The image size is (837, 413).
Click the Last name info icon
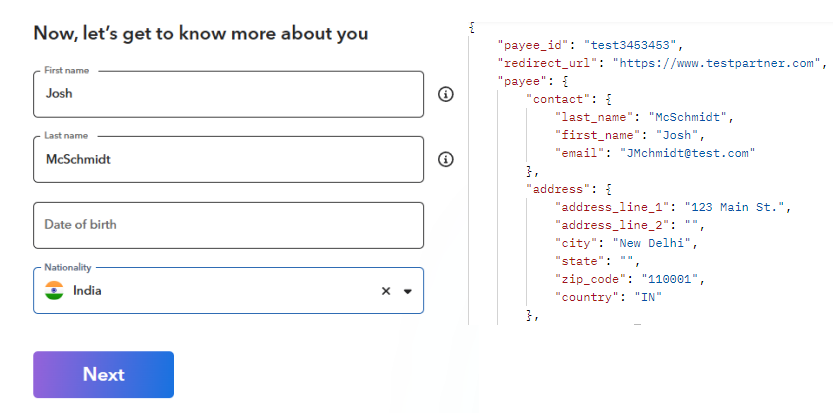click(x=446, y=160)
